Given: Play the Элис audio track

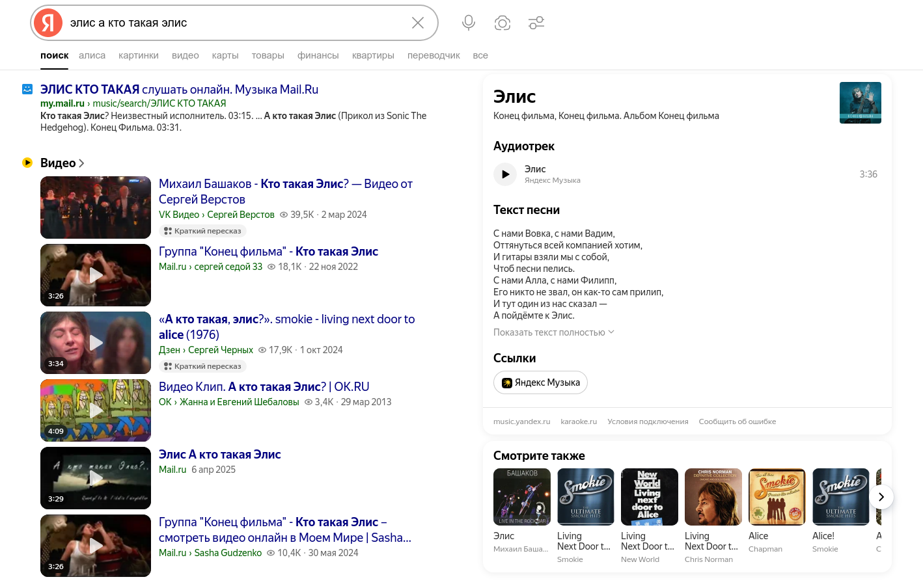Looking at the screenshot, I should 505,174.
